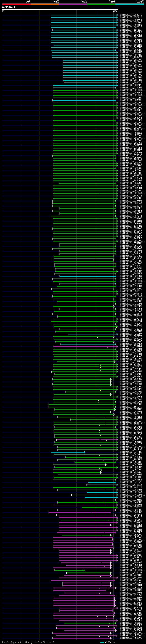Select label UniRef100_Q8L3V8

click(131, 65)
